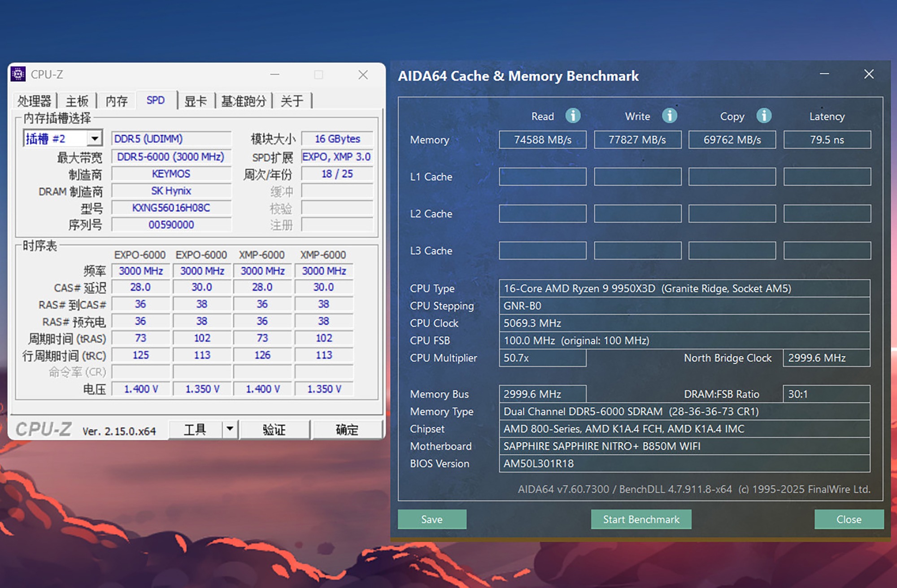Select the memory (内存) tab
The width and height of the screenshot is (897, 588).
click(117, 101)
